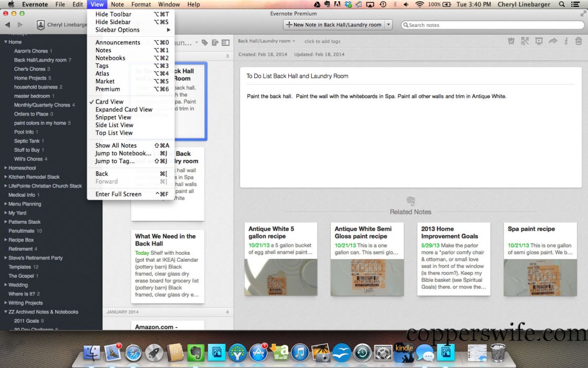Open System Preferences from the Dock

pos(383,353)
